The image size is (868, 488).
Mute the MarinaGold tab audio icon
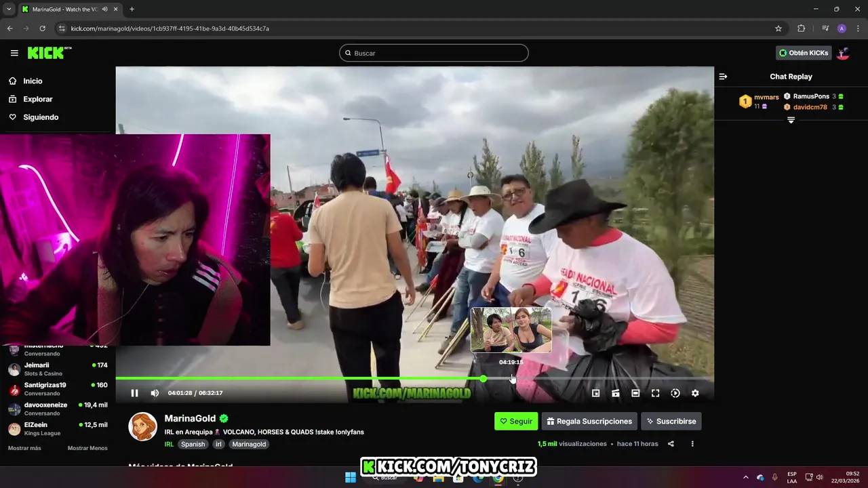point(104,9)
